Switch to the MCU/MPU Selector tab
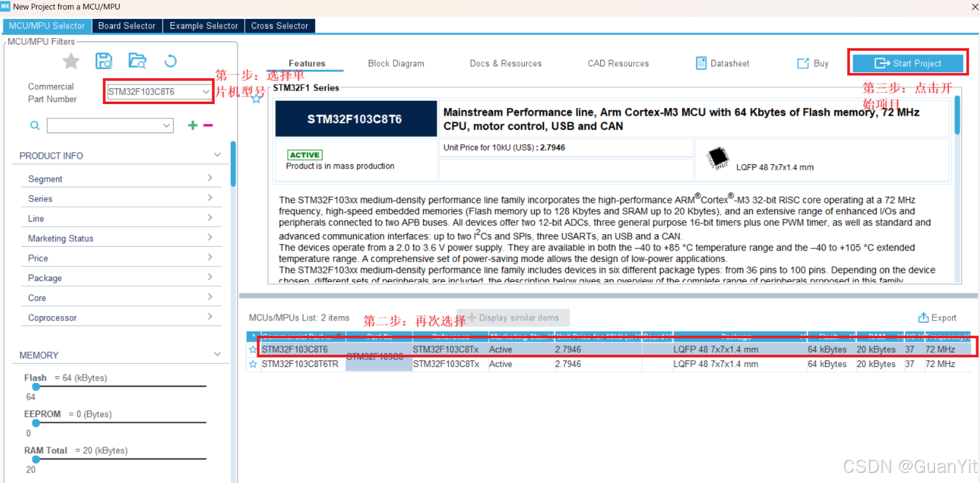980x483 pixels. point(47,26)
